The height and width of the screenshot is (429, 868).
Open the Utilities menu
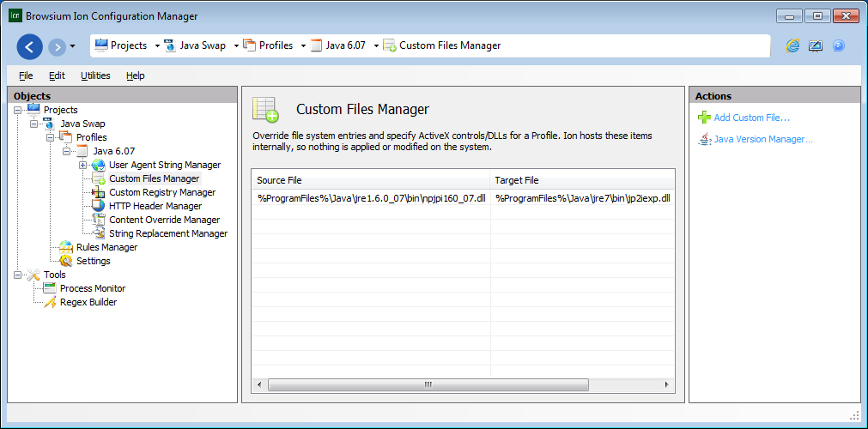click(x=95, y=76)
